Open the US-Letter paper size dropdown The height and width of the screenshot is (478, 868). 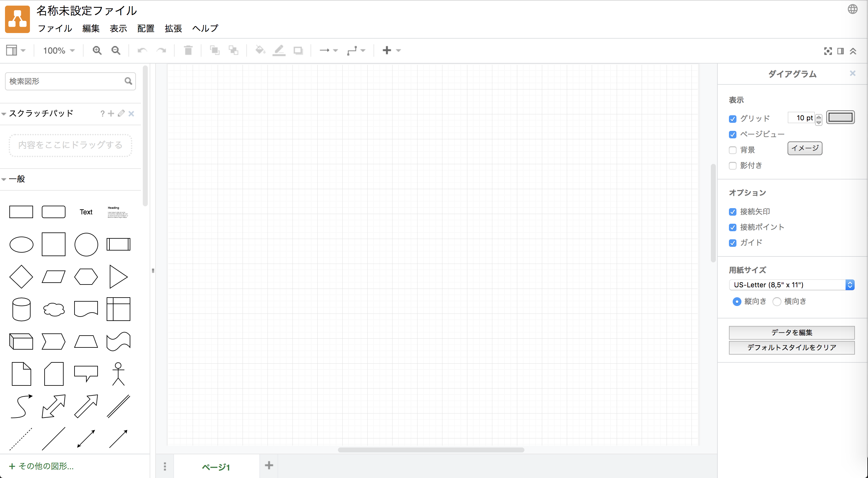coord(792,285)
